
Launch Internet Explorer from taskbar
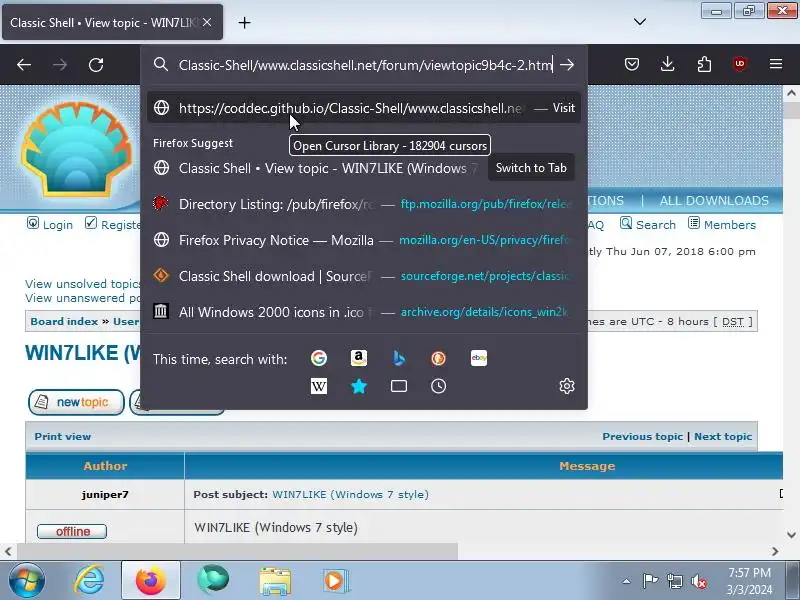[89, 581]
